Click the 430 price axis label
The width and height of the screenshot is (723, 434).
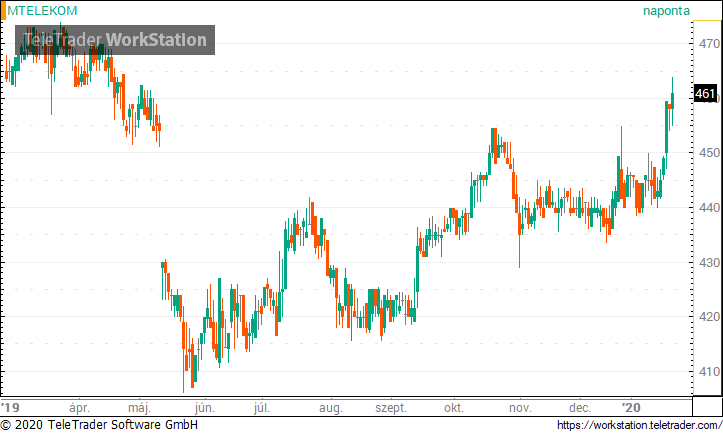[x=709, y=262]
